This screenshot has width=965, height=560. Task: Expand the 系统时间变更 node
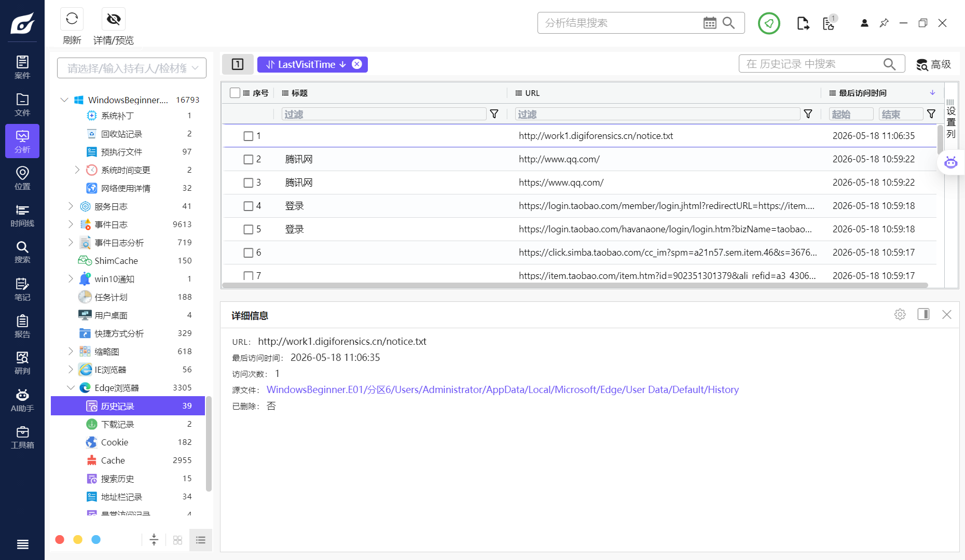77,170
